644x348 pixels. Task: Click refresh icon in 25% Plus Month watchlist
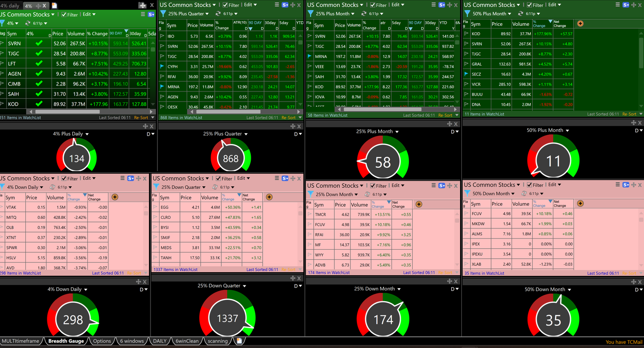(364, 14)
